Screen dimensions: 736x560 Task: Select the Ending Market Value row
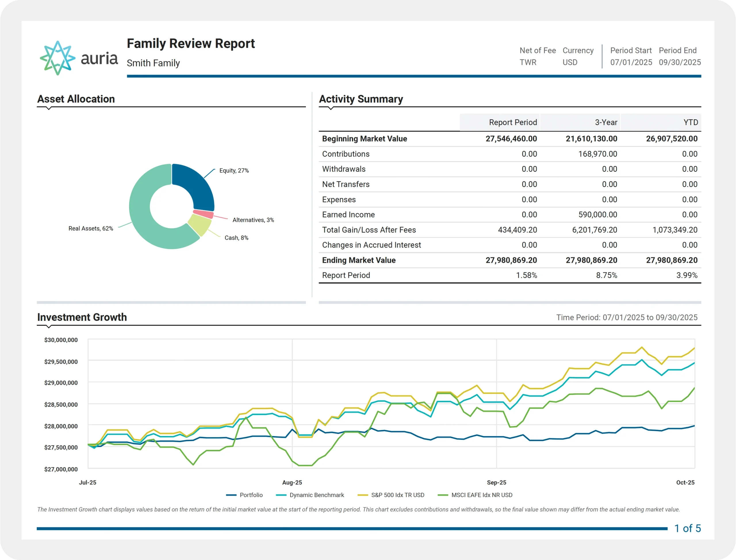(359, 260)
